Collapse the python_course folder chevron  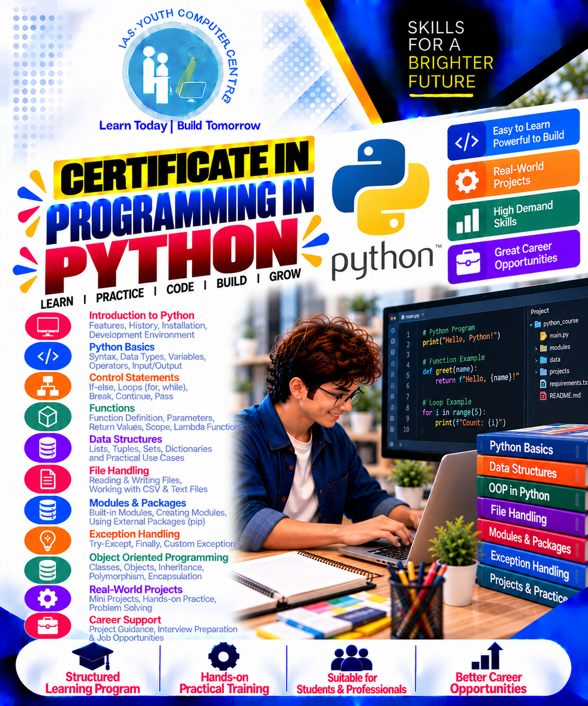click(531, 325)
